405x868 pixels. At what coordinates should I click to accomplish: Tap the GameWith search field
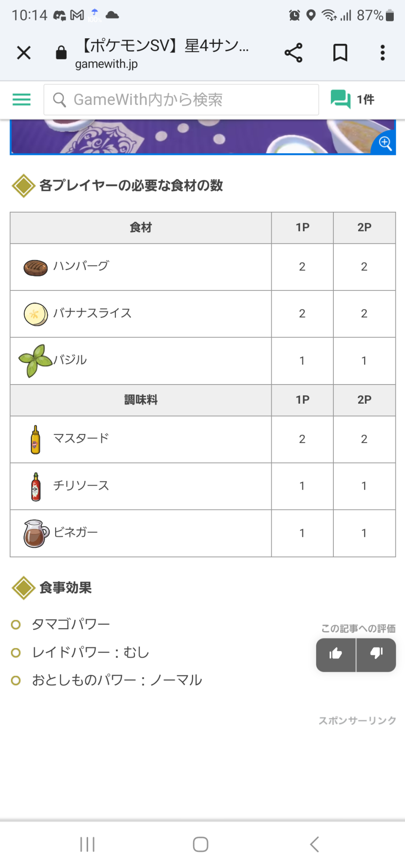pos(181,100)
